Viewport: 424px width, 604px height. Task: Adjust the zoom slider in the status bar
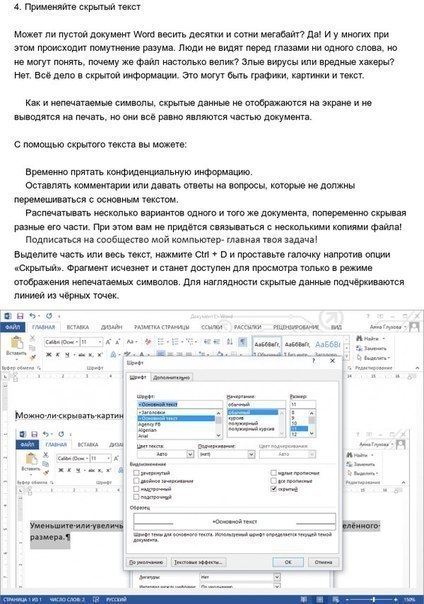(373, 600)
